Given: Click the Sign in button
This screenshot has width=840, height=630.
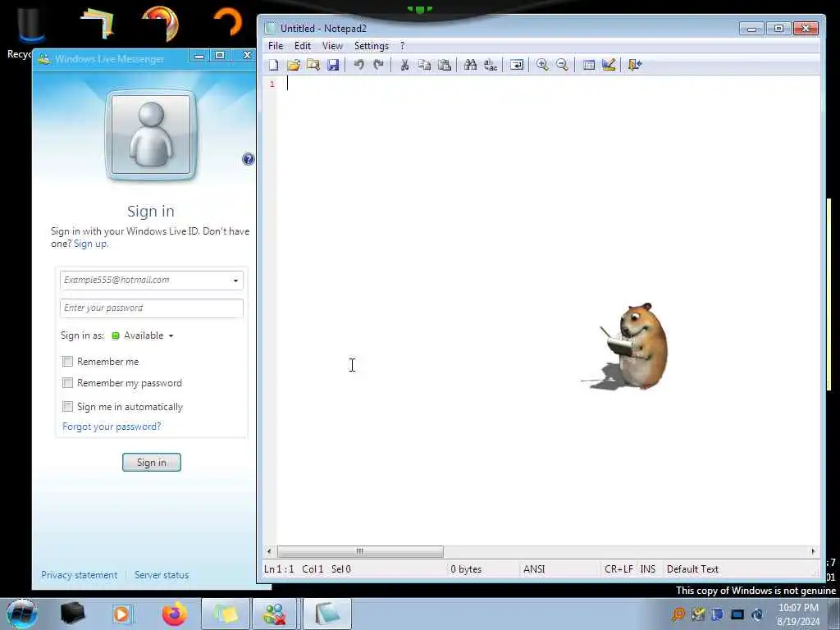Looking at the screenshot, I should [x=152, y=463].
